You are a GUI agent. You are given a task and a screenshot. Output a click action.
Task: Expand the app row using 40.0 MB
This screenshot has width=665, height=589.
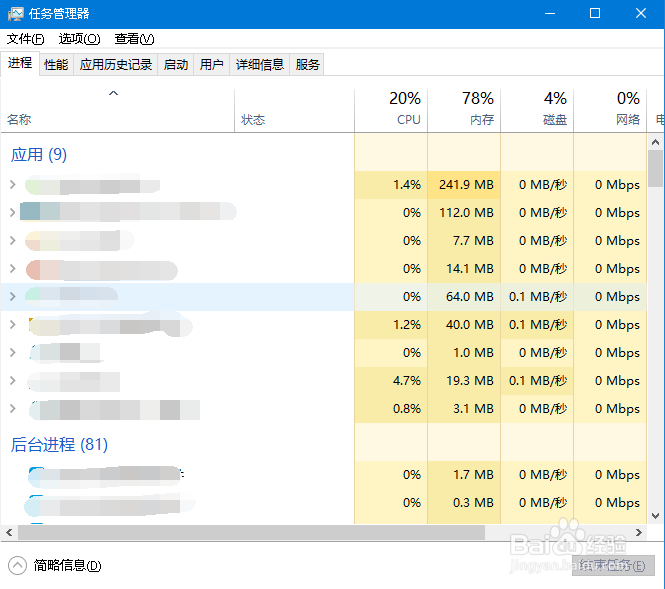pyautogui.click(x=13, y=325)
